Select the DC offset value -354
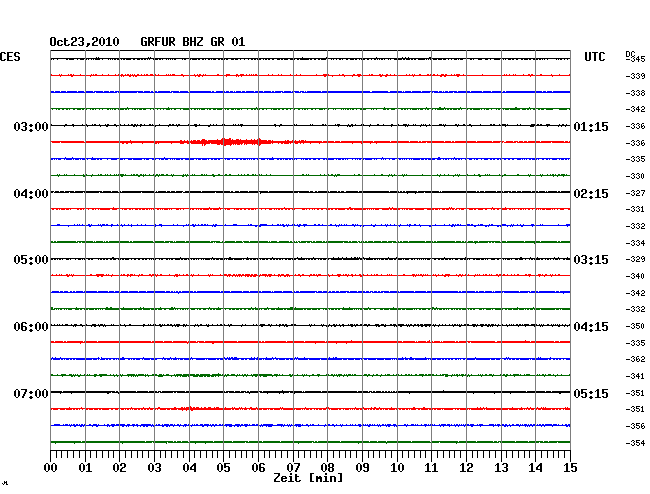 click(x=635, y=443)
